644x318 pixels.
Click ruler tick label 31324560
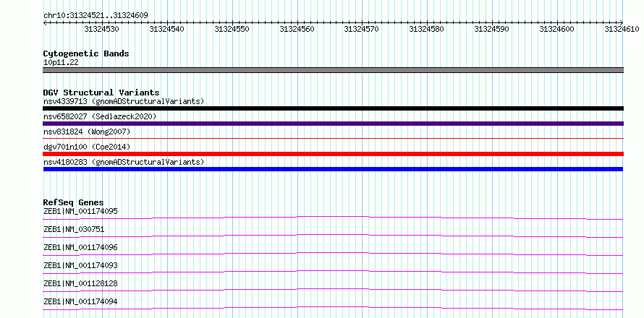[297, 29]
